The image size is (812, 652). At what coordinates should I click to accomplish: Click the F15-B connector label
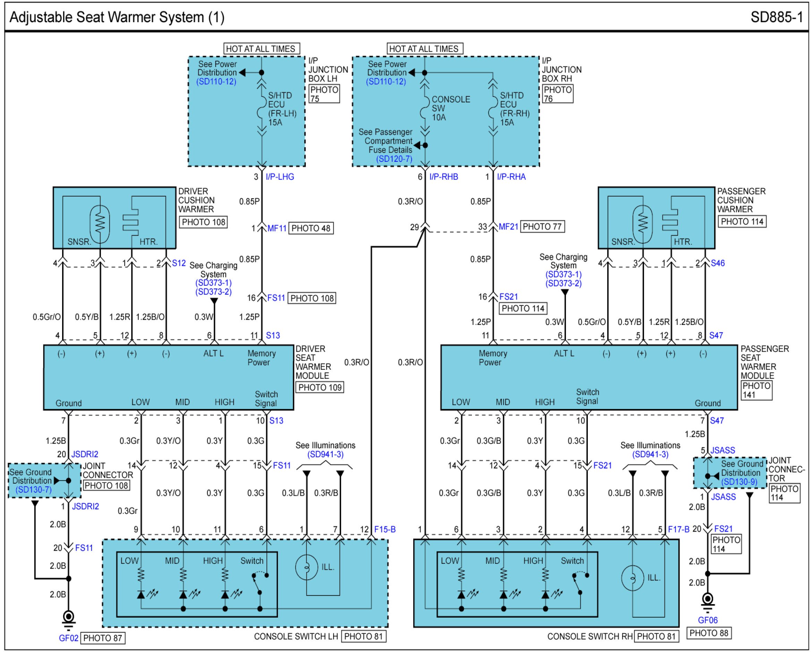tap(384, 529)
